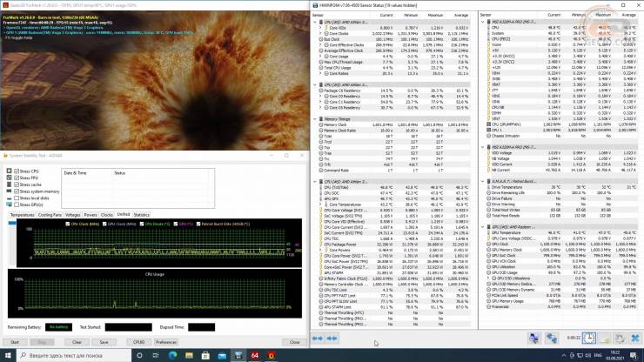Open File Explorer from taskbar

tap(189, 355)
